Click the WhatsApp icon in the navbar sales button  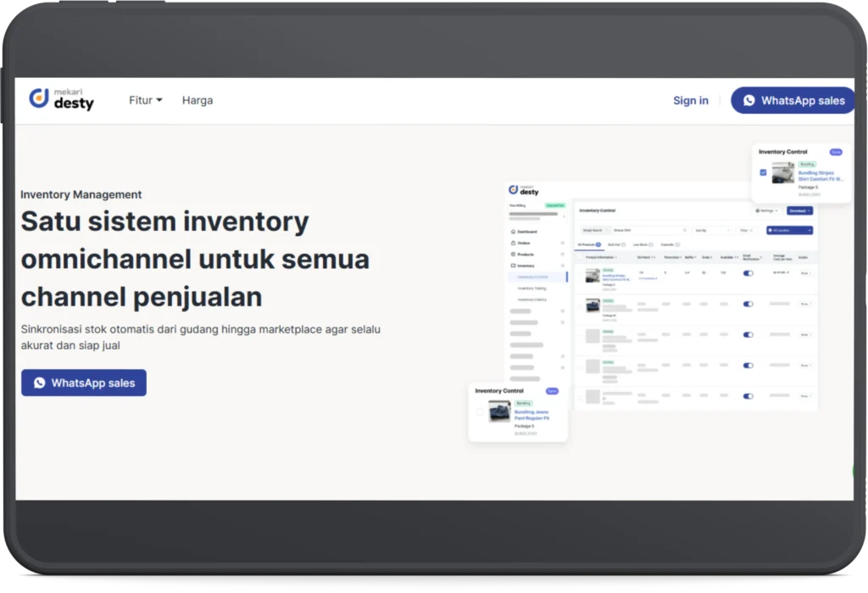[x=748, y=100]
